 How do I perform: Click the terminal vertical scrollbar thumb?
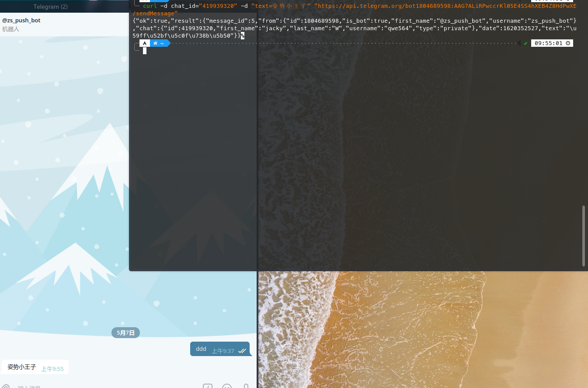[x=584, y=236]
